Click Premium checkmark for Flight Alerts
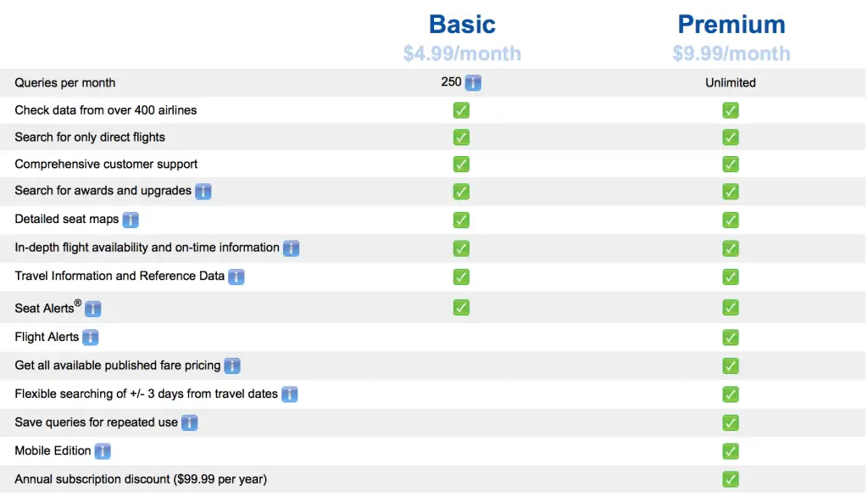 coord(731,338)
